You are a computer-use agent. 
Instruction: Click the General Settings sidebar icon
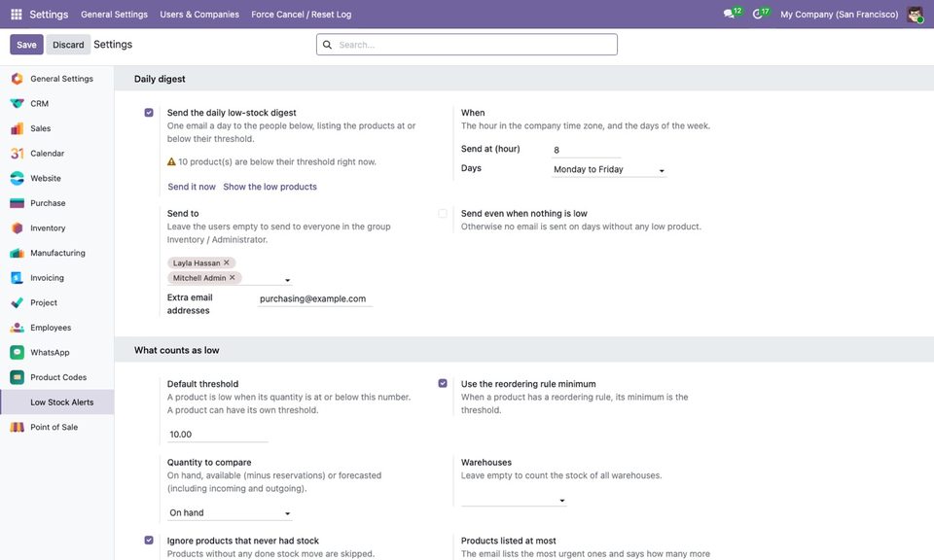coord(18,79)
